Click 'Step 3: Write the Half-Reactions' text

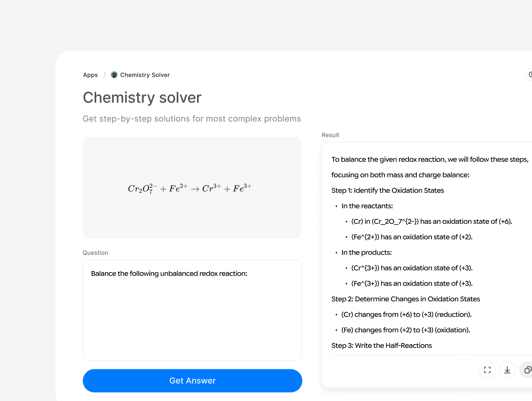coord(382,346)
